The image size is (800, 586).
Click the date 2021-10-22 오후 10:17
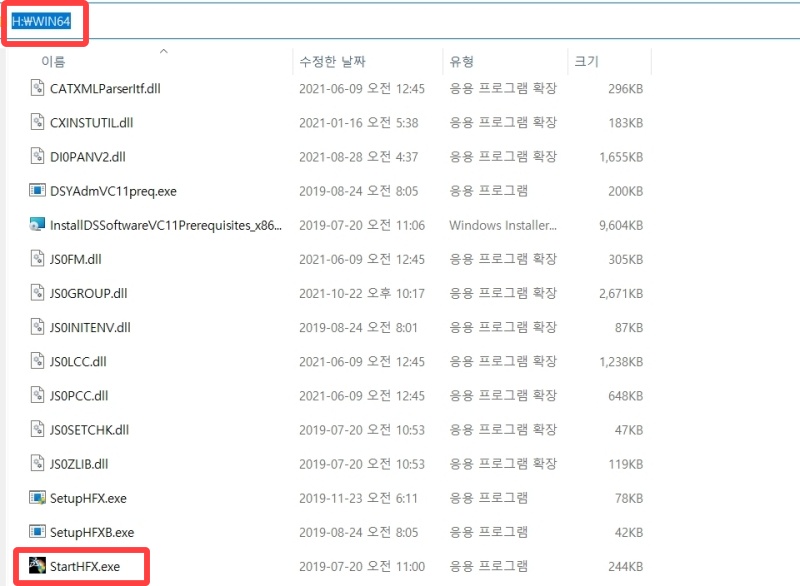(x=362, y=294)
